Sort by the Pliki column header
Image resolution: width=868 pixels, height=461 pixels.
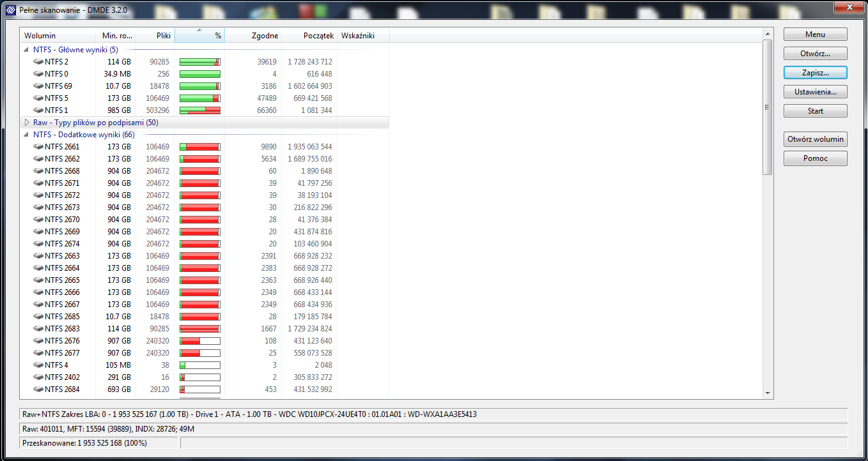155,36
